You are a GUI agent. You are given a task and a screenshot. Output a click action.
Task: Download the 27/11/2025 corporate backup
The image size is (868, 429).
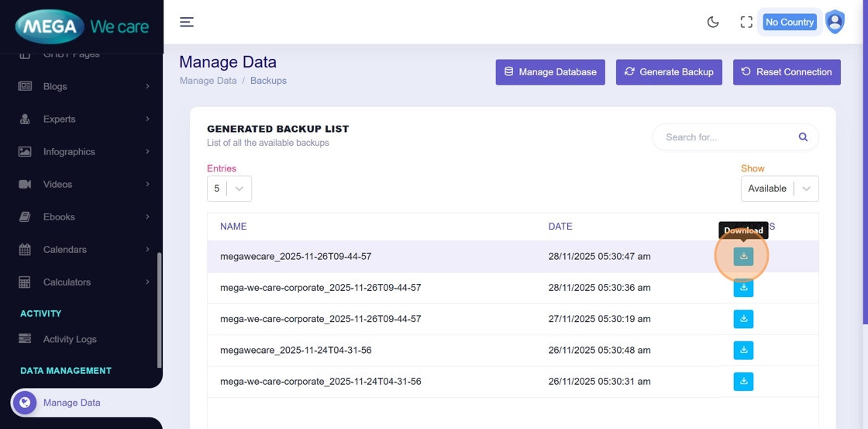tap(743, 319)
